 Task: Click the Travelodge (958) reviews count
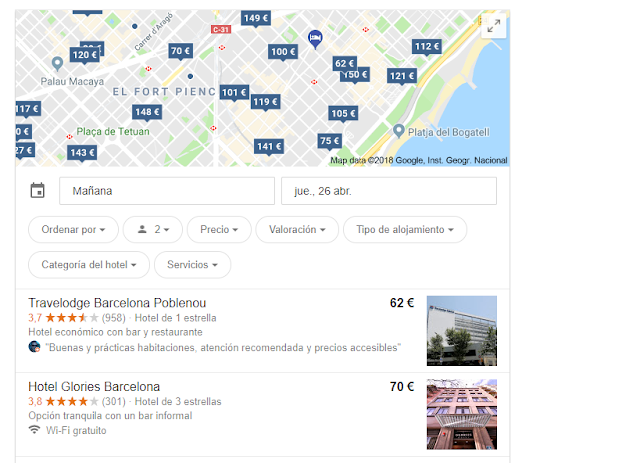113,318
